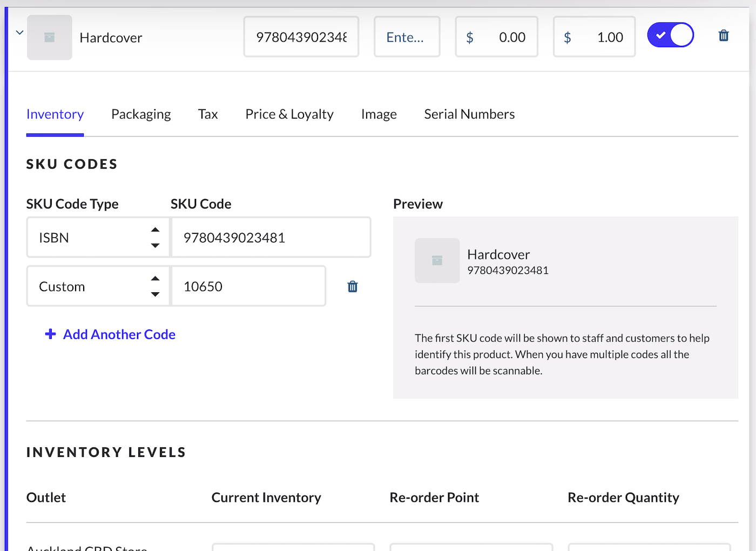Edit the ISBN SKU code field
Screen dimensions: 756x551
click(x=271, y=238)
